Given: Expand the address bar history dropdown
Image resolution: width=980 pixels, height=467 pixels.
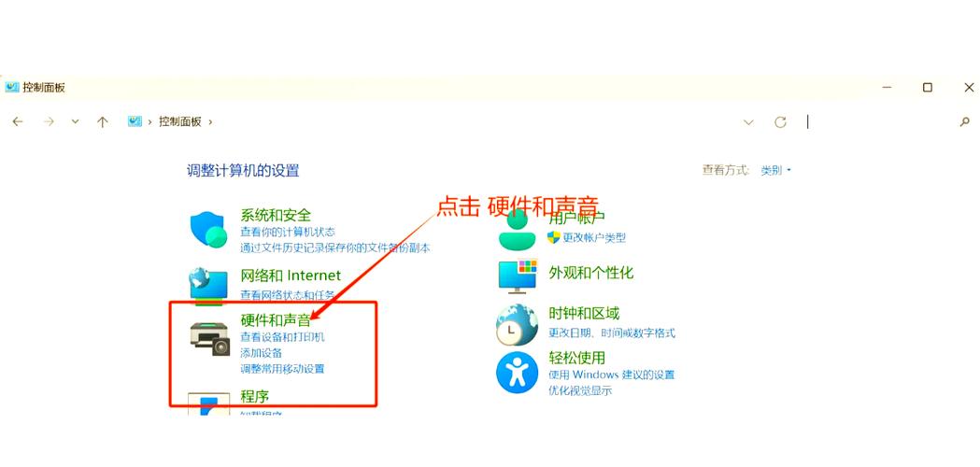Looking at the screenshot, I should (748, 122).
